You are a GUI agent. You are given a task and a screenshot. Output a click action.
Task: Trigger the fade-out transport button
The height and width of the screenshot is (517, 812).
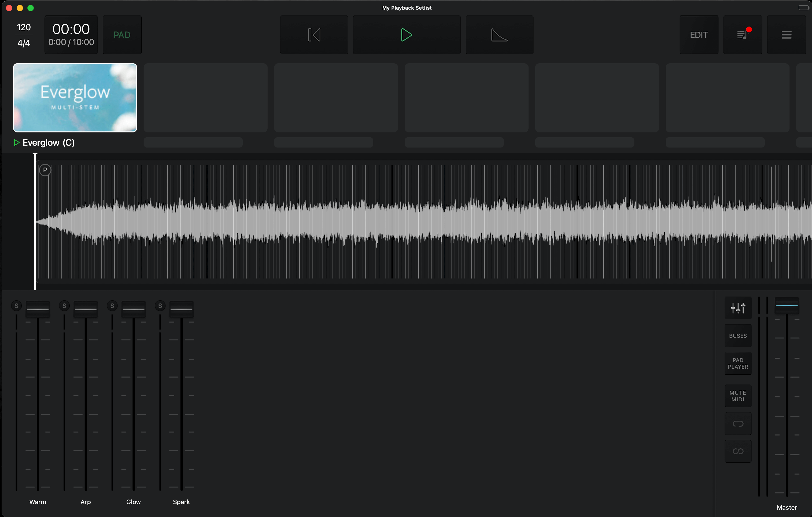499,35
